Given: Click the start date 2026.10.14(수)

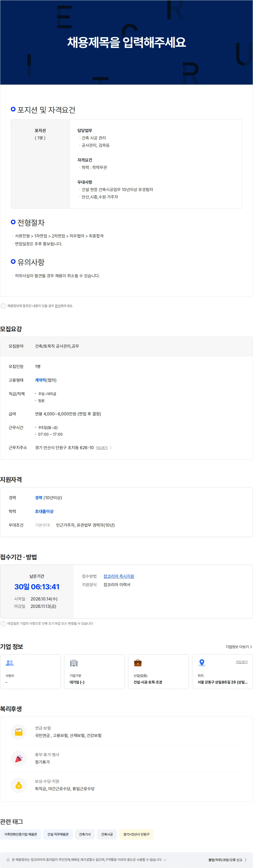Looking at the screenshot, I should (x=44, y=599).
